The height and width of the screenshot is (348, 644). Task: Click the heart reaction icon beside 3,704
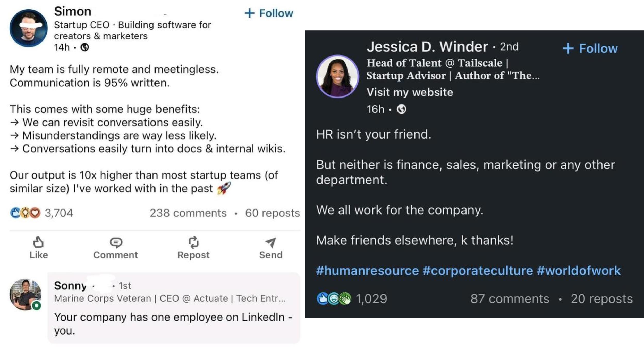pyautogui.click(x=36, y=212)
